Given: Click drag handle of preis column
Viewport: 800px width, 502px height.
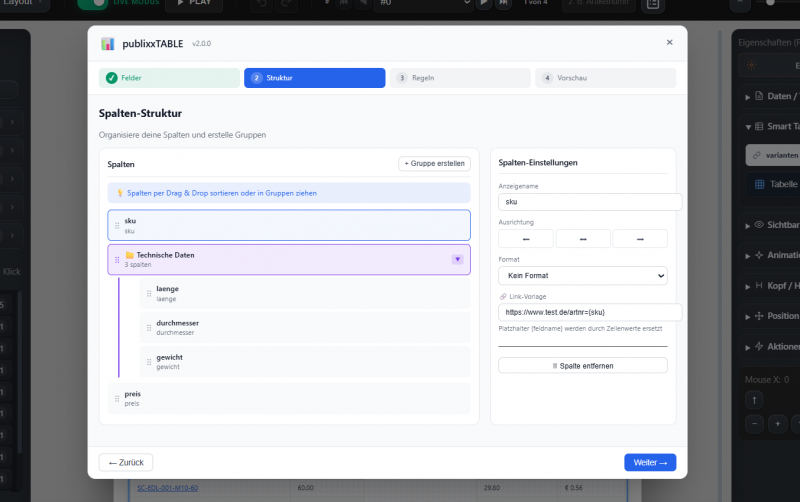Looking at the screenshot, I should tap(117, 398).
